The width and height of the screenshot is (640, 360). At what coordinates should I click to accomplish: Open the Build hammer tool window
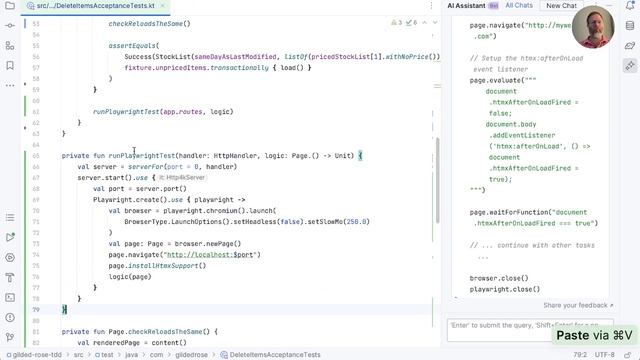(x=10, y=278)
